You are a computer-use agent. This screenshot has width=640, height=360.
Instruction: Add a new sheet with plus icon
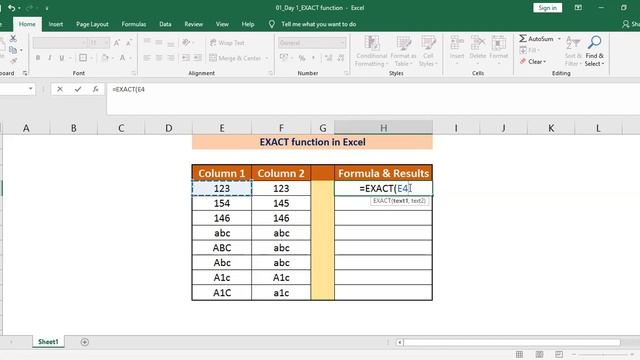click(x=84, y=342)
